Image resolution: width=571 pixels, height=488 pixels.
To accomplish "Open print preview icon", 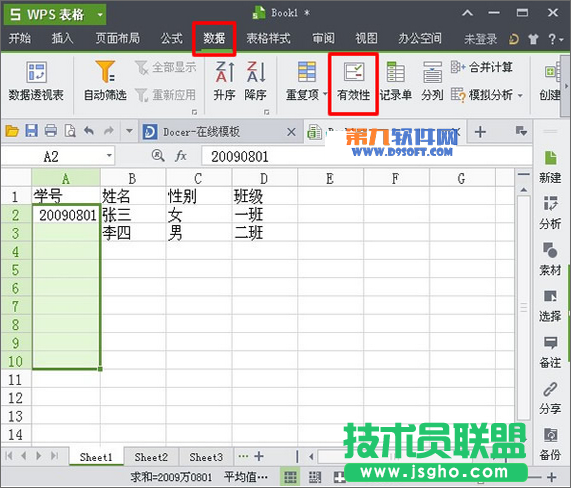I will (x=70, y=131).
